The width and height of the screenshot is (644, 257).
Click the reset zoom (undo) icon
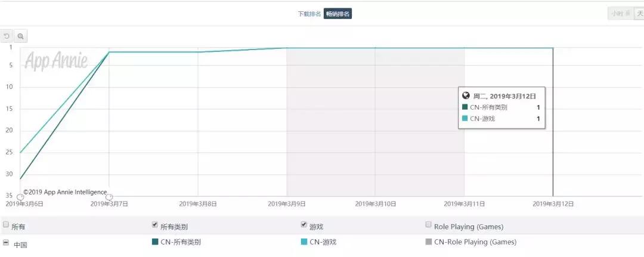point(7,36)
